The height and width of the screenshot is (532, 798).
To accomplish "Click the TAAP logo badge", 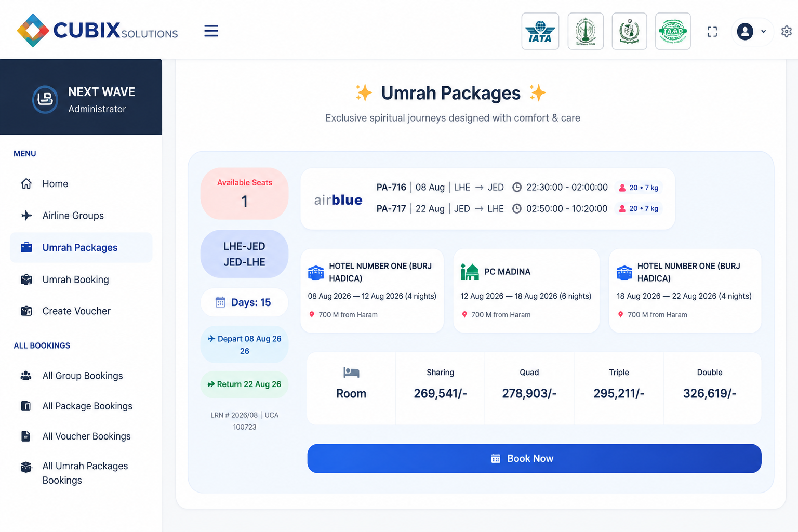I will click(x=673, y=31).
